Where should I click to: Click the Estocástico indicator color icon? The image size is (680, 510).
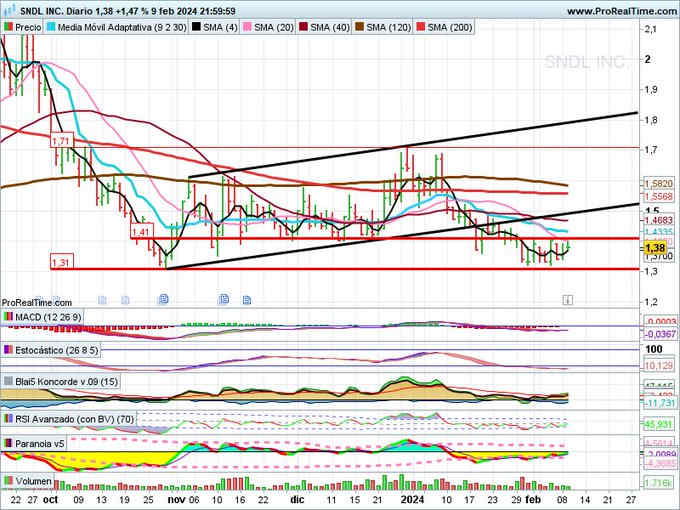[8, 350]
